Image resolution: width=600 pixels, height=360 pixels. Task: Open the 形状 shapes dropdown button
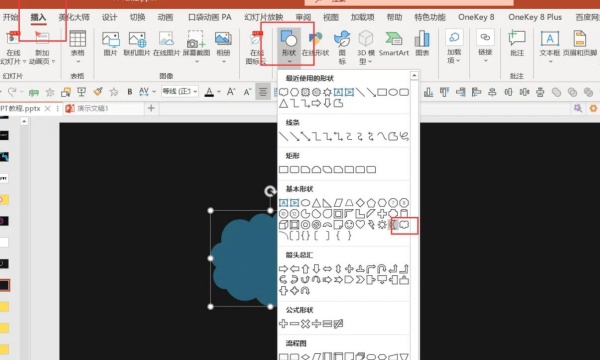(x=289, y=46)
